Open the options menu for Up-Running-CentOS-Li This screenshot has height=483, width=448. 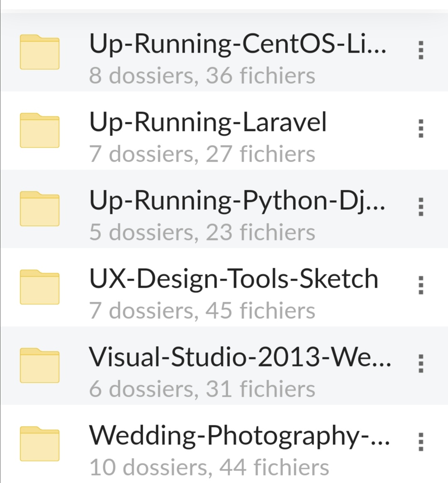click(420, 50)
